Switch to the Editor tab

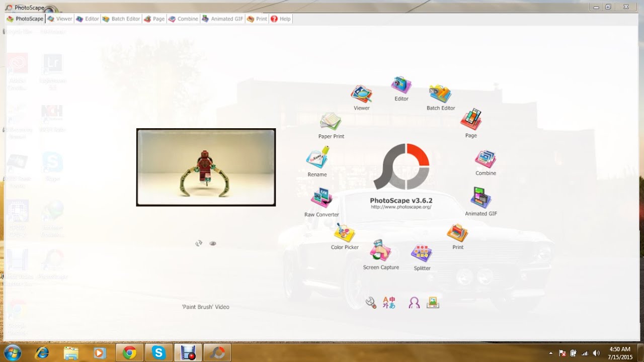pyautogui.click(x=88, y=19)
